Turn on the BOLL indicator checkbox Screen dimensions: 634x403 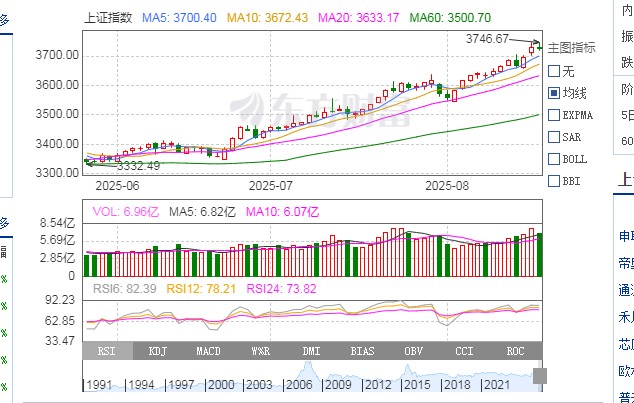tap(554, 159)
